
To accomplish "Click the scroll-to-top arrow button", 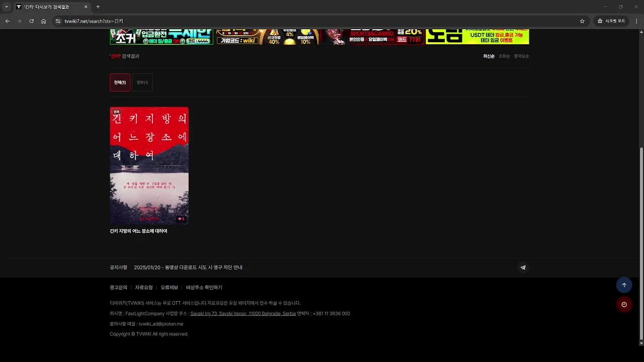I will pos(624,285).
